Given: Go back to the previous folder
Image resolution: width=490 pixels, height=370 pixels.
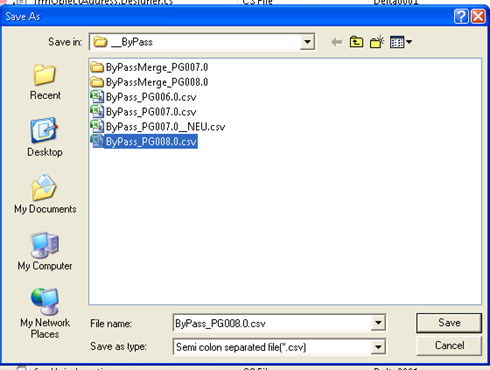Looking at the screenshot, I should tap(337, 42).
